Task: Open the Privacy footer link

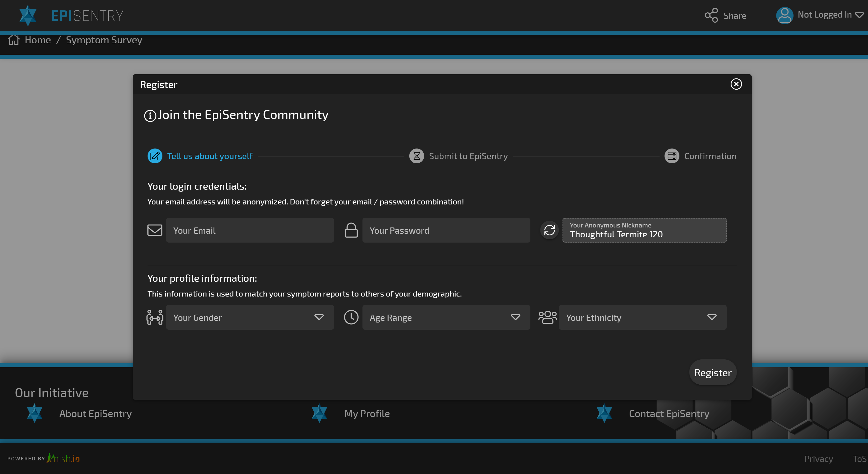Action: [818, 459]
